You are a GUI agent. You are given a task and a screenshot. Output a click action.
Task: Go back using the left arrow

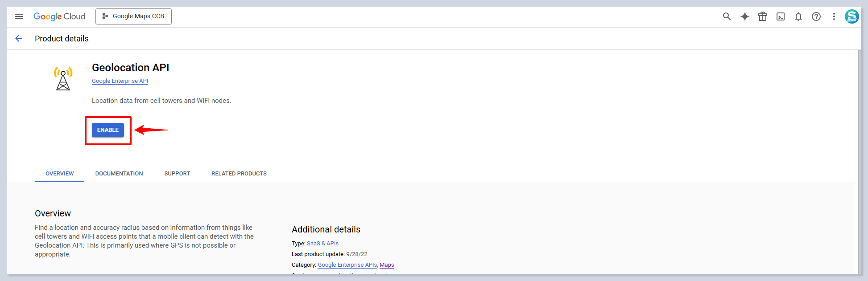(19, 39)
